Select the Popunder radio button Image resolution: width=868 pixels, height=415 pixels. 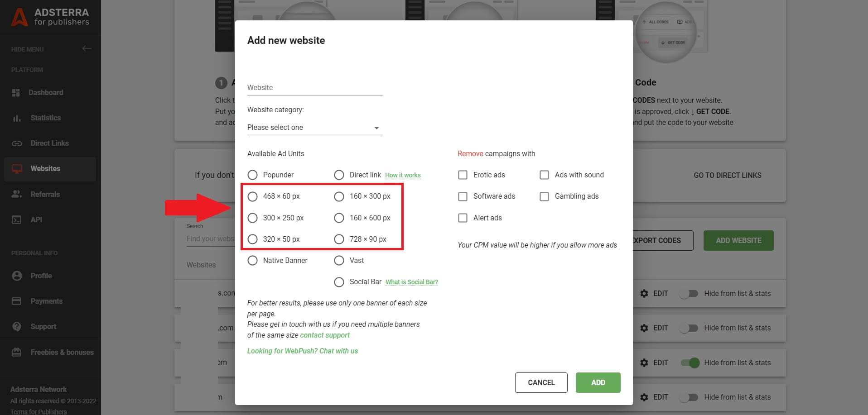click(x=252, y=175)
